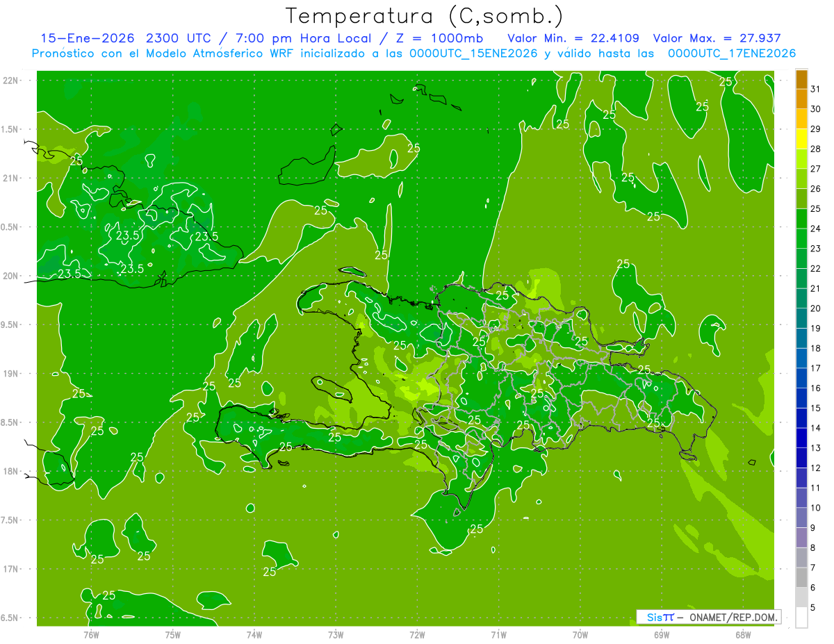The image size is (834, 644).
Task: Click the Valor Min. = 22.4109 readout
Action: [573, 38]
